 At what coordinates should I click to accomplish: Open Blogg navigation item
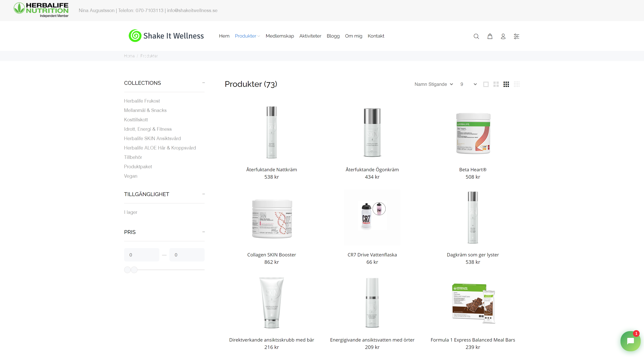click(x=333, y=36)
